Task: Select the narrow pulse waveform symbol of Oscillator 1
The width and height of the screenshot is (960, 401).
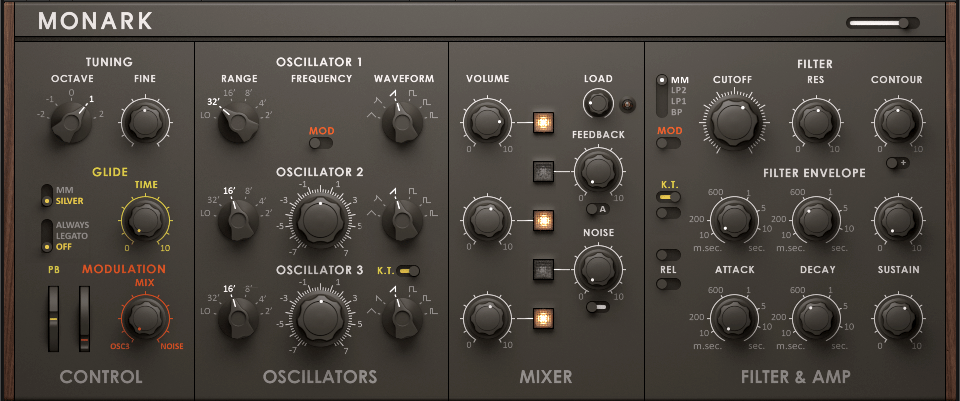Action: [x=432, y=114]
